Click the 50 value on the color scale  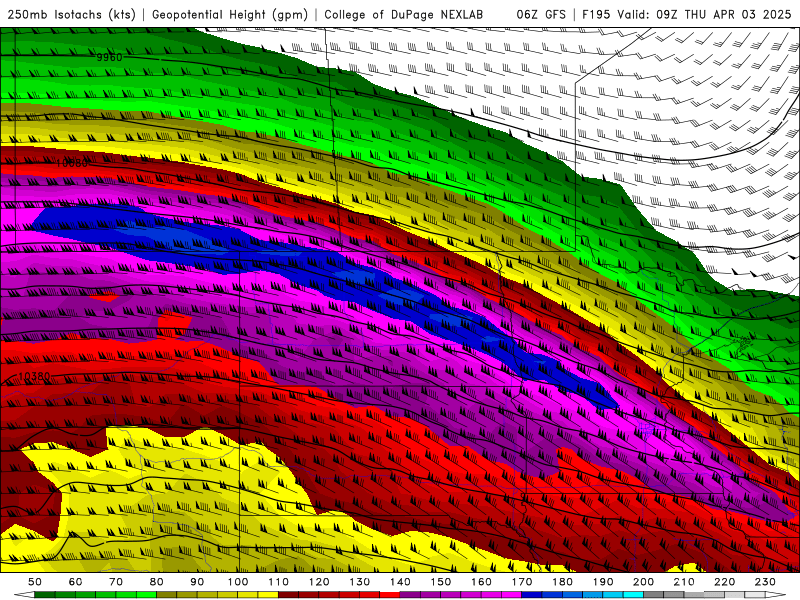pyautogui.click(x=35, y=582)
